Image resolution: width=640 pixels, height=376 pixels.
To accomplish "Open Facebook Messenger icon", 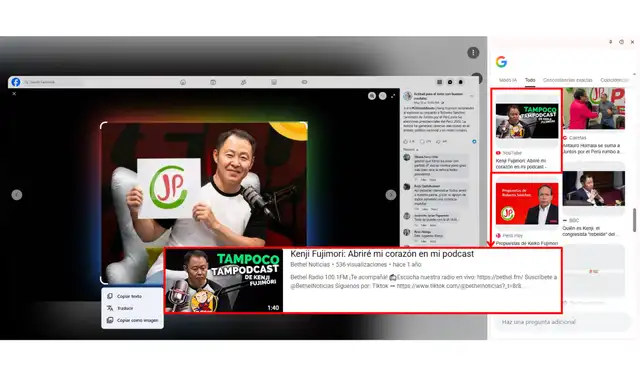I will pyautogui.click(x=450, y=82).
